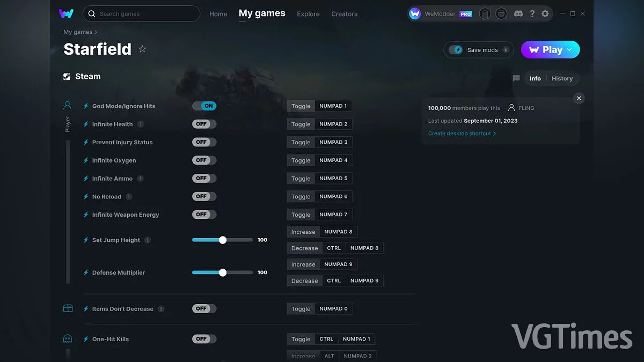Switch to the History tab

[562, 78]
